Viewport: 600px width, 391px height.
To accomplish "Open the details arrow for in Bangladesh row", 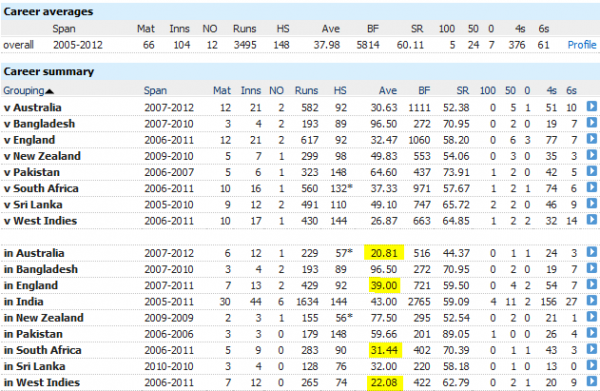I will 592,268.
